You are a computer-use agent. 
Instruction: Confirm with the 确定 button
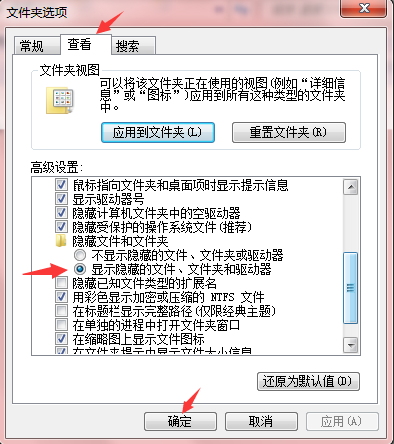(x=180, y=422)
